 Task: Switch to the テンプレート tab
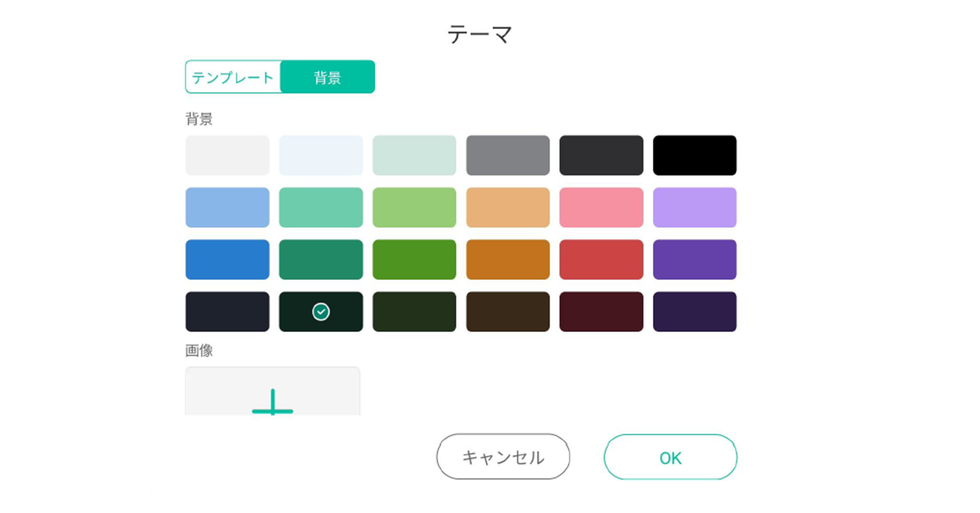[x=233, y=77]
